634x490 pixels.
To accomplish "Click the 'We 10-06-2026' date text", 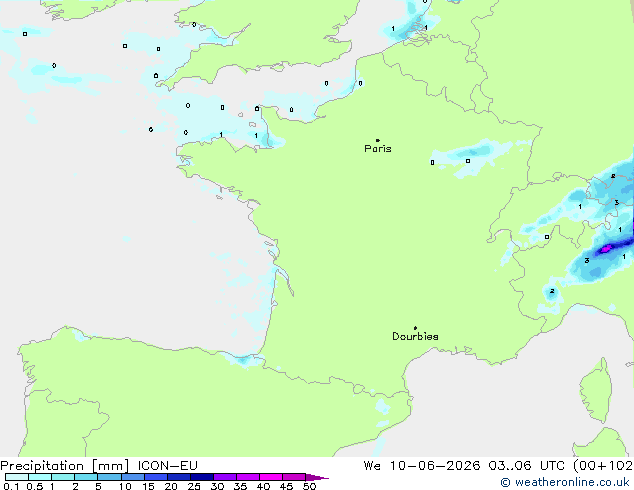I will [422, 466].
